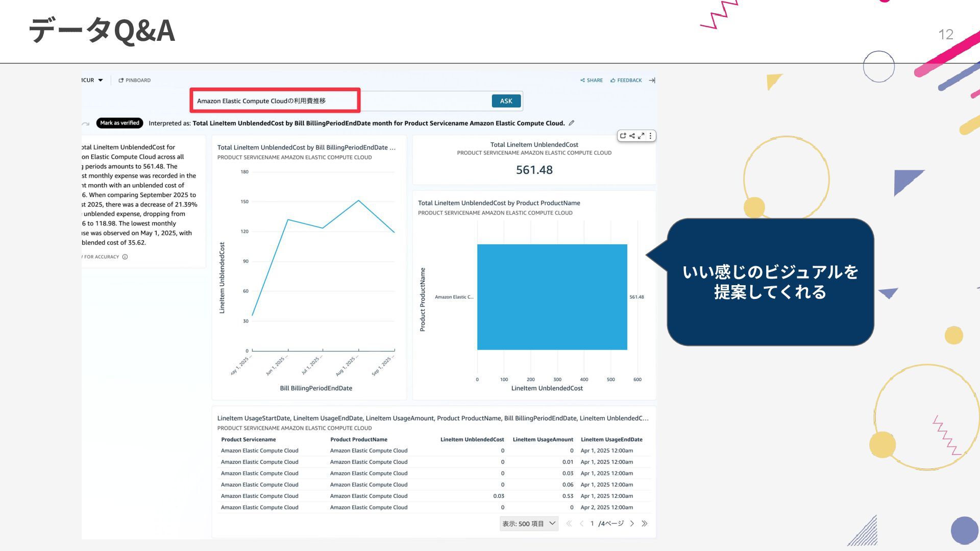Click the FEEDBACK thumbs-up button
The height and width of the screenshot is (551, 980).
point(626,80)
